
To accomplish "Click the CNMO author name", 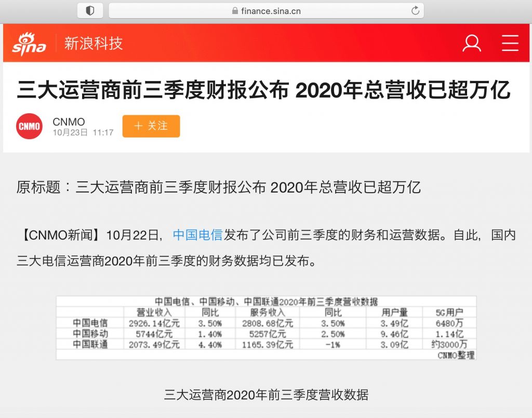I will pos(69,122).
